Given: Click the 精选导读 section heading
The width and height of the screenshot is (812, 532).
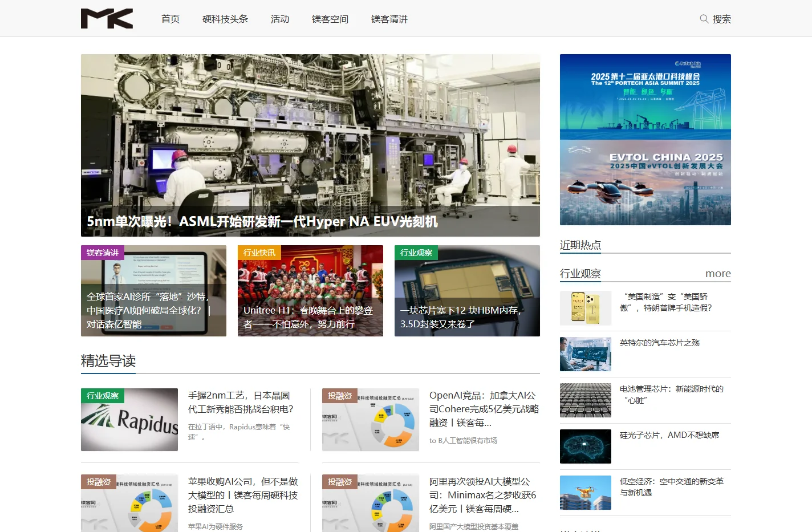Looking at the screenshot, I should click(108, 361).
